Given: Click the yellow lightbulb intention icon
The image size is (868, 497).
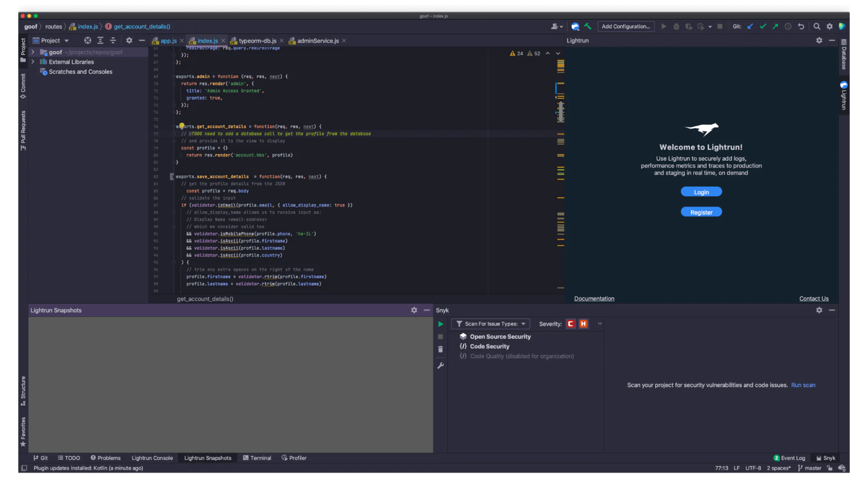Looking at the screenshot, I should pyautogui.click(x=182, y=126).
